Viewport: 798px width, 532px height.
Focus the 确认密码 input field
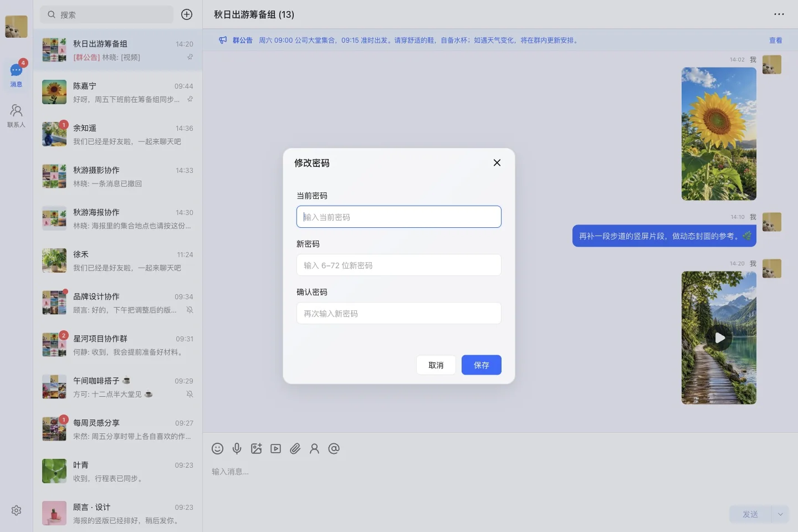[x=399, y=313]
